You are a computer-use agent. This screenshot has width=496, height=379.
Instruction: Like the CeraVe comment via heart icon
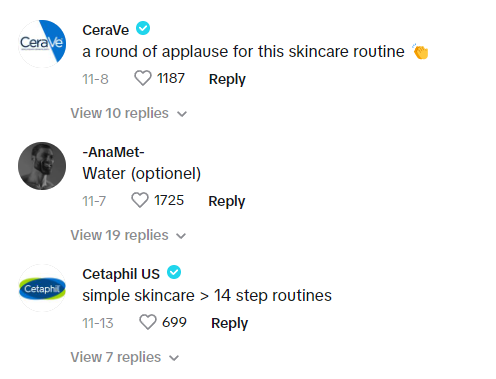coord(143,78)
